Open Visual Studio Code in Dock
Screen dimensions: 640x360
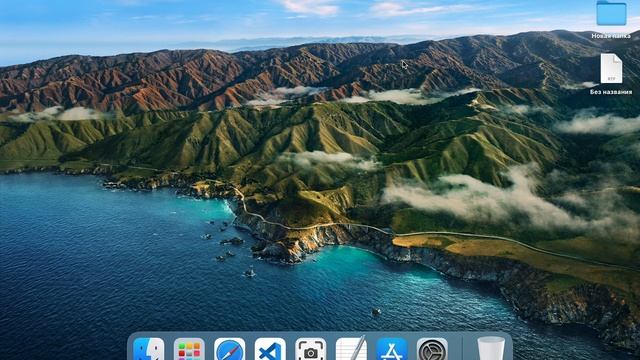(x=270, y=349)
